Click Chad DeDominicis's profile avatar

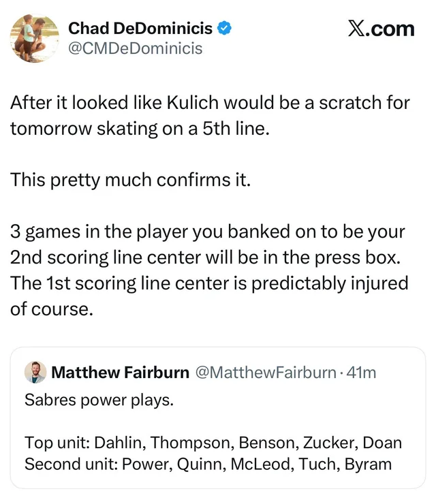pos(35,38)
